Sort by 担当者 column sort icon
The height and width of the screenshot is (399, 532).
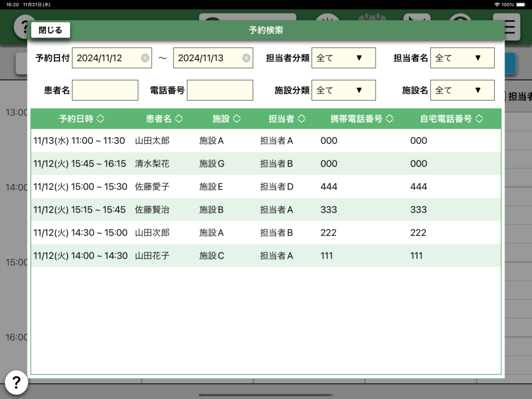click(301, 119)
